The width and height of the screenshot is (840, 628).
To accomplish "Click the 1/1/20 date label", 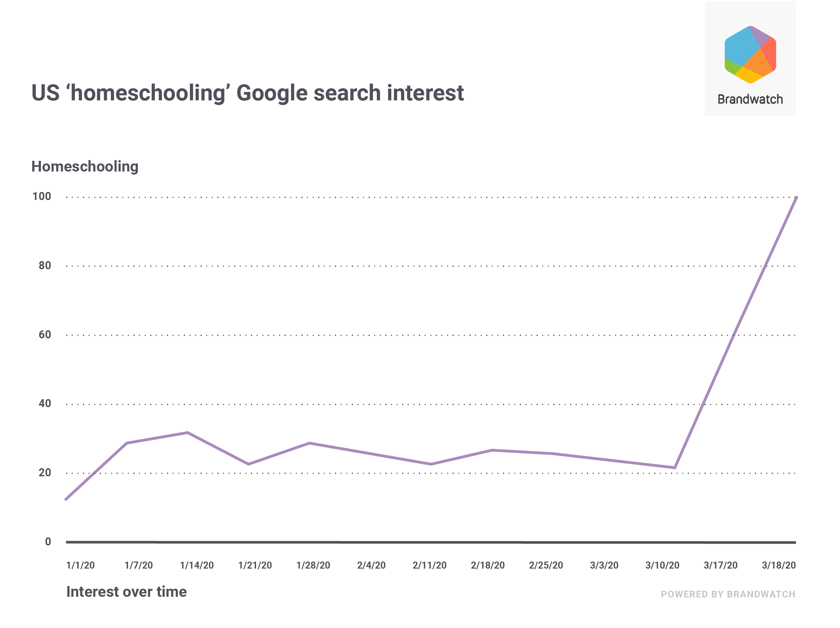I will tap(81, 565).
